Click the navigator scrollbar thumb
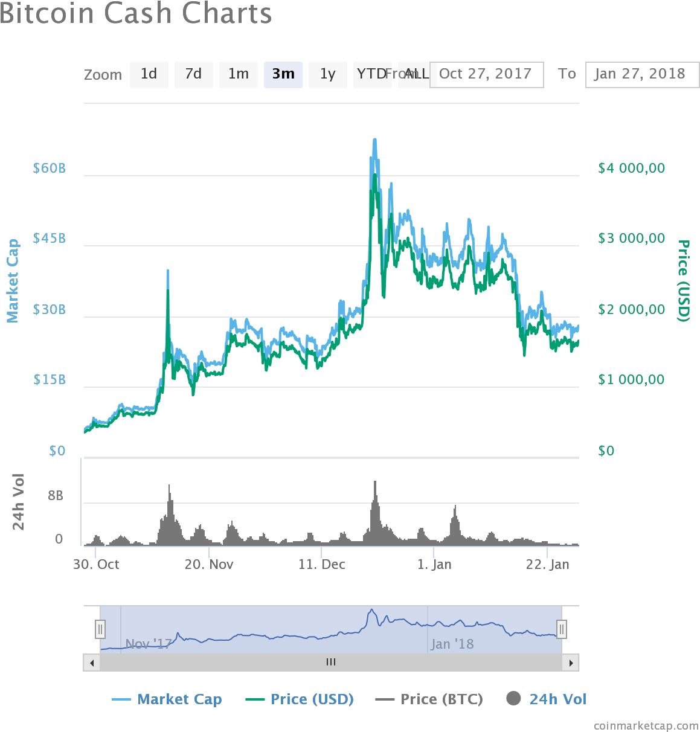The height and width of the screenshot is (732, 700). tap(331, 662)
